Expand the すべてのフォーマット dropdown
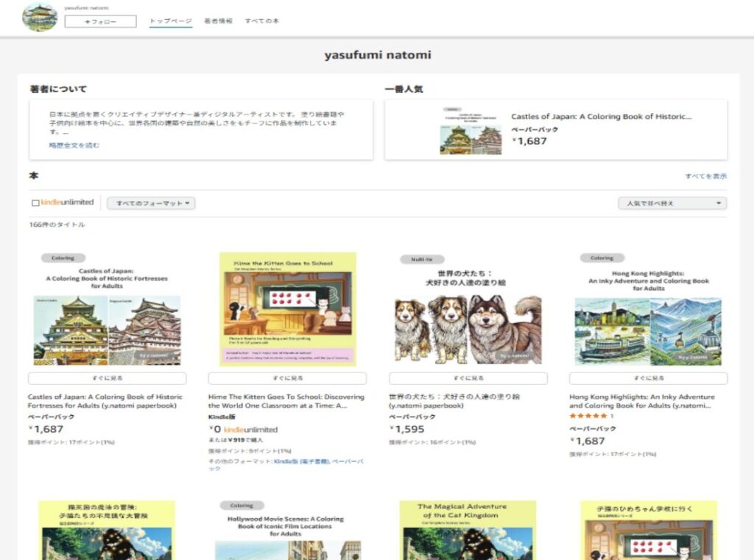Viewport: 754px width, 560px height. [x=151, y=203]
